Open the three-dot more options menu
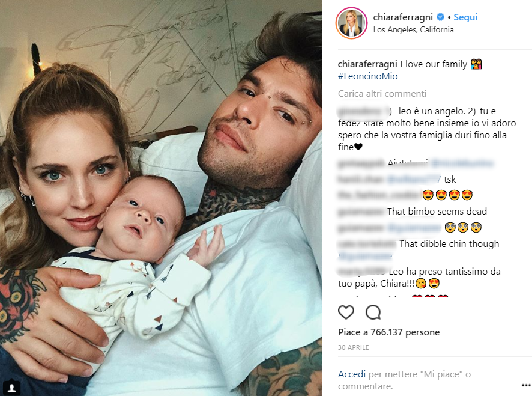 click(x=525, y=385)
